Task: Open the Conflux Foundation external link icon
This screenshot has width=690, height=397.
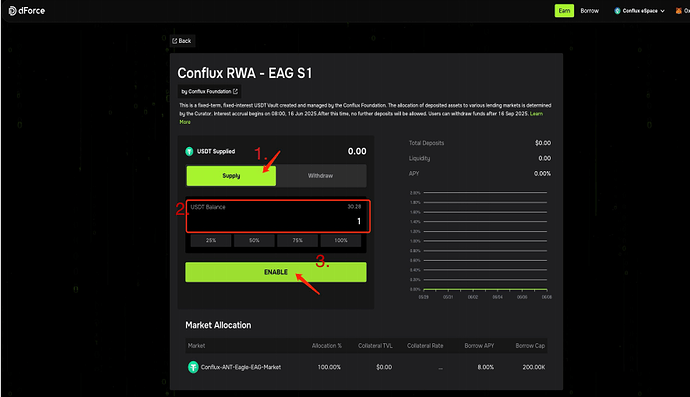Action: 235,91
